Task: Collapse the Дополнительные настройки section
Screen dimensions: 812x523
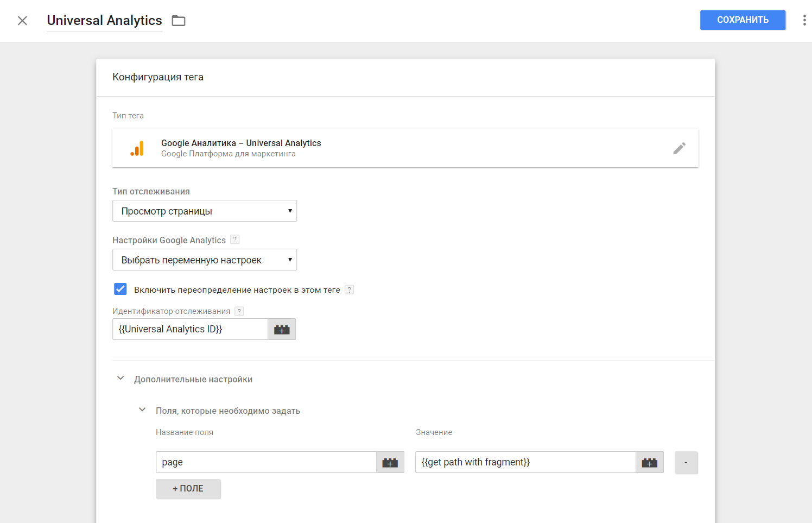Action: (x=120, y=379)
